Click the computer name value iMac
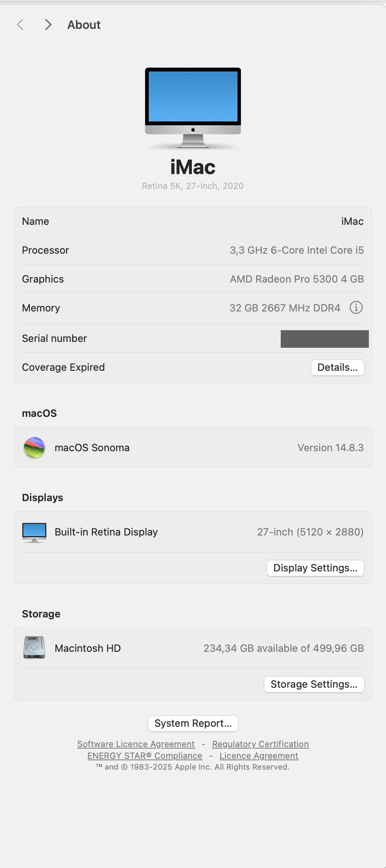Image resolution: width=386 pixels, height=868 pixels. point(352,221)
